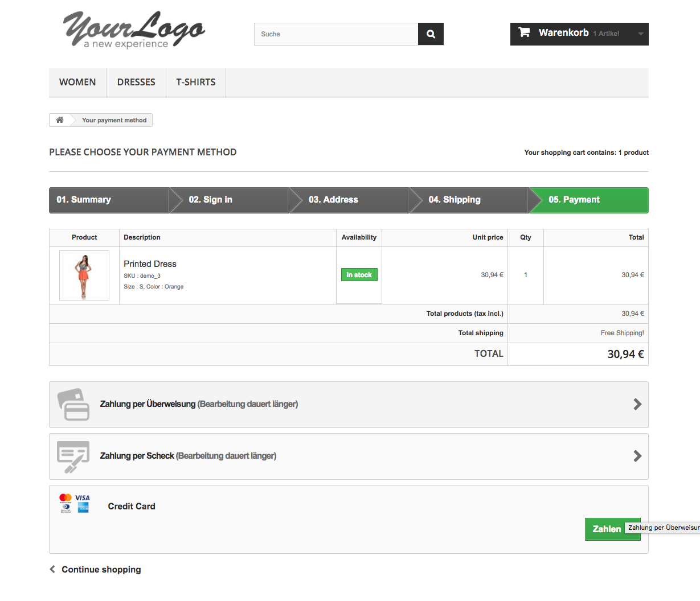The width and height of the screenshot is (700, 601).
Task: Click the credit card logos image
Action: click(75, 503)
